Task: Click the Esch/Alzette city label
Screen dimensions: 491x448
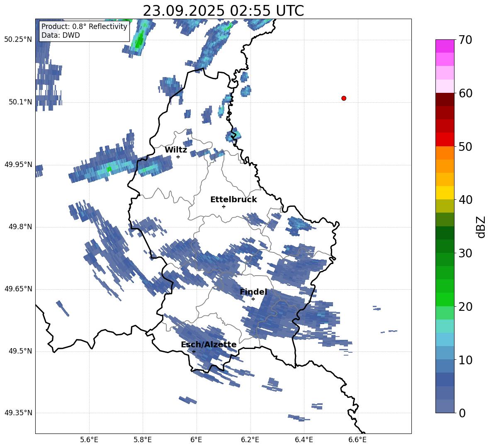Action: (x=209, y=345)
